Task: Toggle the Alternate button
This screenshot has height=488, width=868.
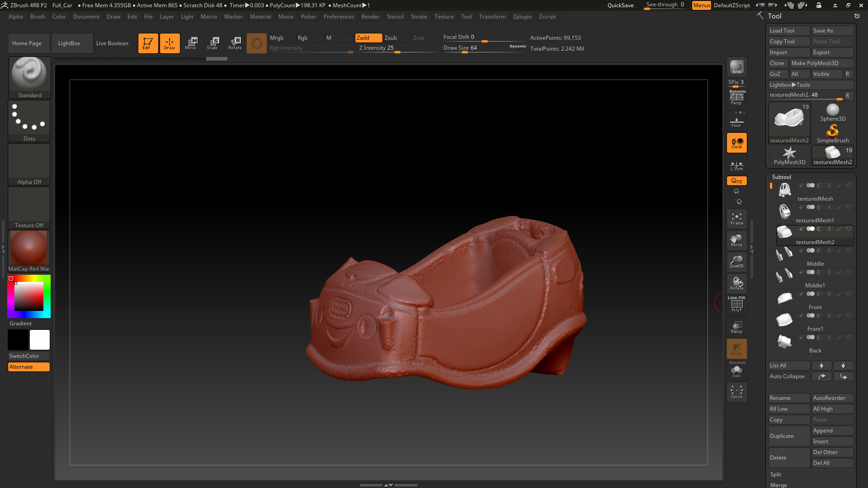Action: (29, 367)
